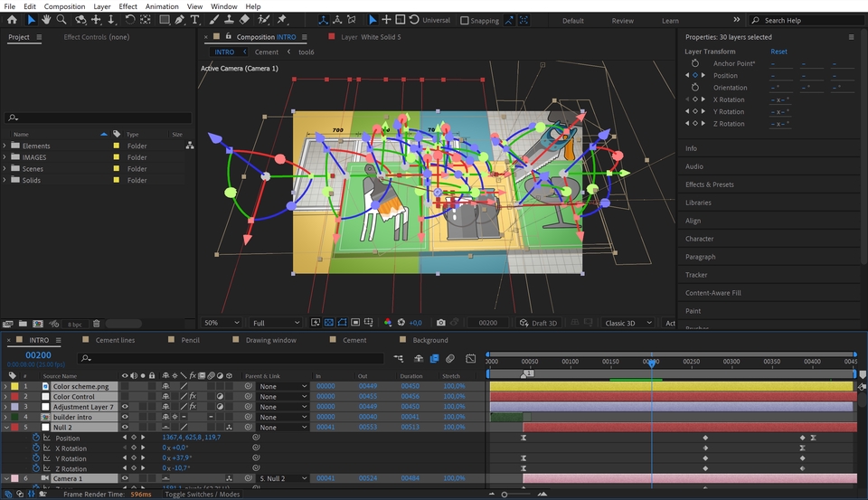Switch to Local Axis mode

[x=323, y=20]
